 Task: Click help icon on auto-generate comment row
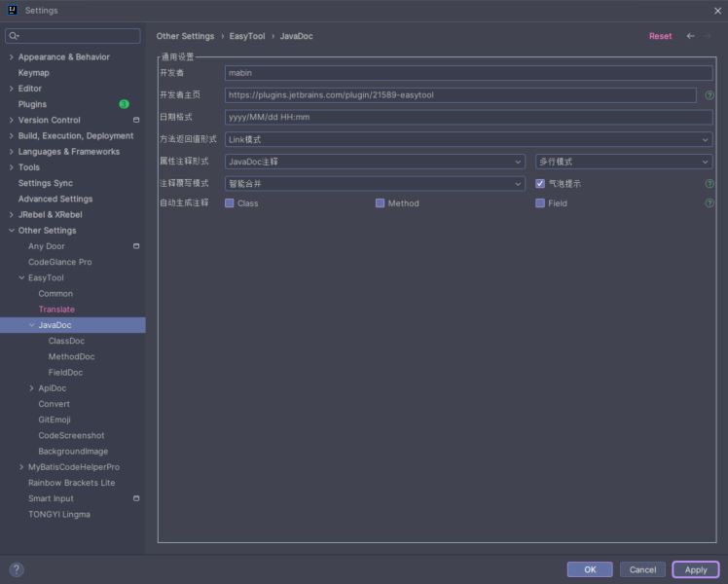[x=710, y=203]
